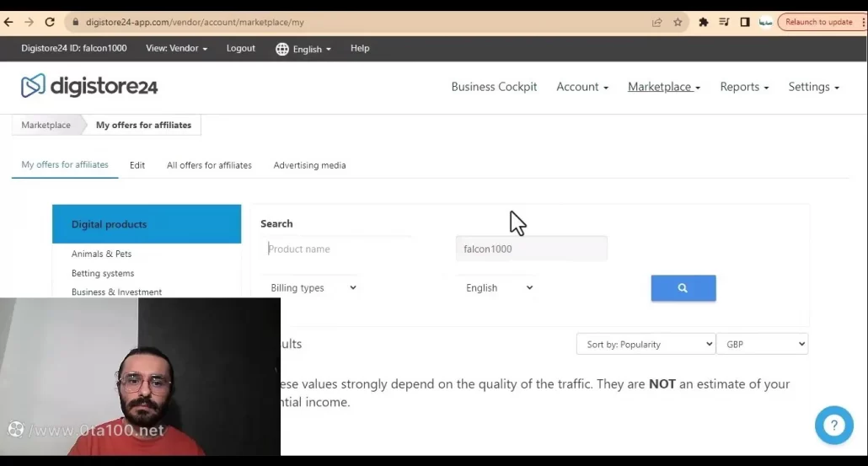Change the GBP currency dropdown
This screenshot has height=466, width=868.
pos(762,345)
